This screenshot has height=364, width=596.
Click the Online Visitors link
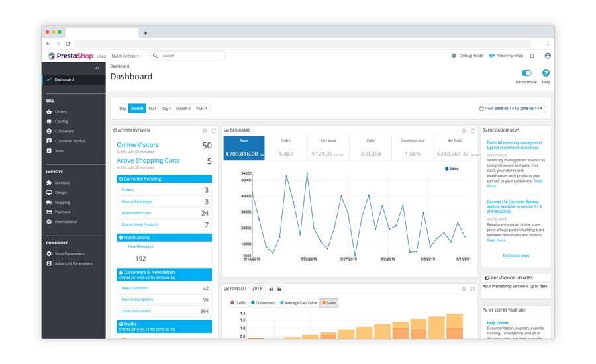click(x=138, y=145)
